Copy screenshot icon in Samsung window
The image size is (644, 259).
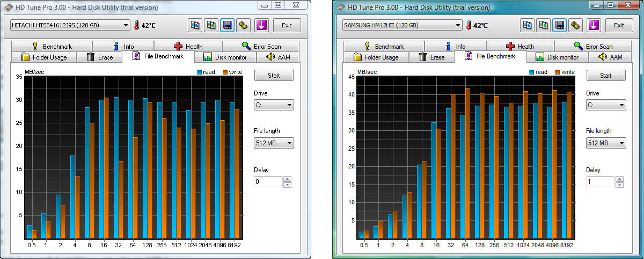tap(543, 25)
